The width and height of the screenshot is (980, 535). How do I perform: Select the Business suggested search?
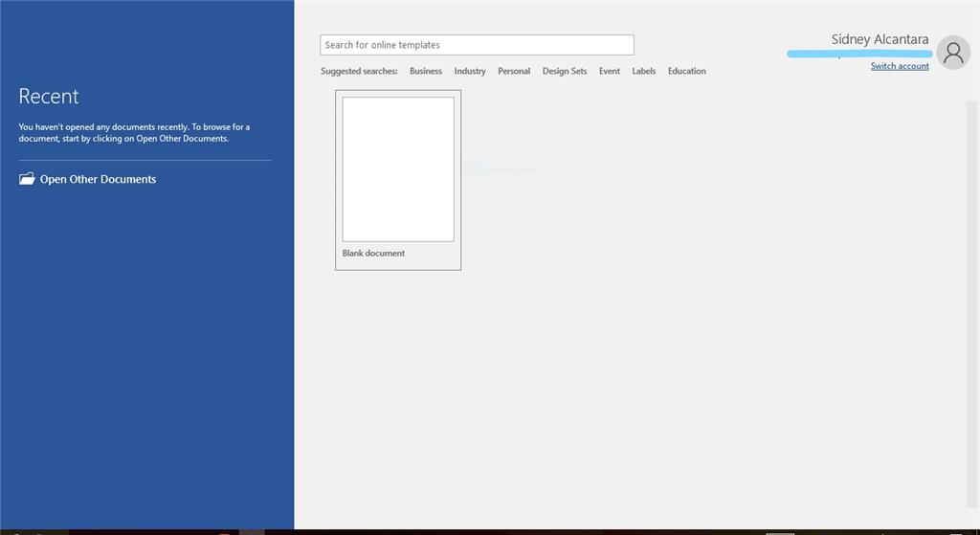pos(426,71)
